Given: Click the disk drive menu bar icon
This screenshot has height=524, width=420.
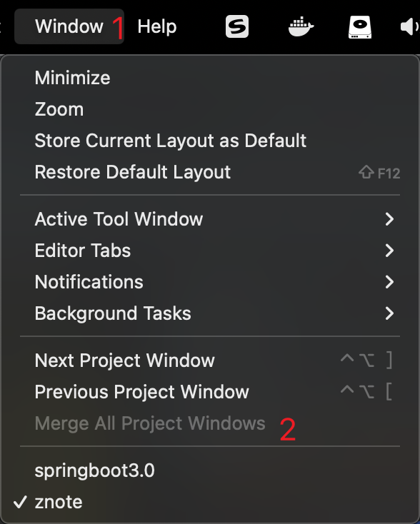Looking at the screenshot, I should pos(360,26).
